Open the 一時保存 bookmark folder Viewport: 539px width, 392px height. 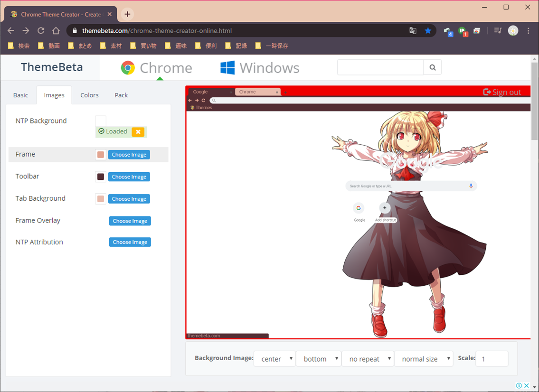(272, 46)
